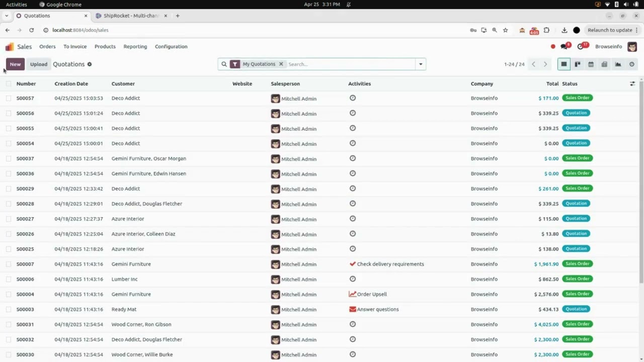Mark checkbox for S00036
644x362 pixels.
[9, 173]
